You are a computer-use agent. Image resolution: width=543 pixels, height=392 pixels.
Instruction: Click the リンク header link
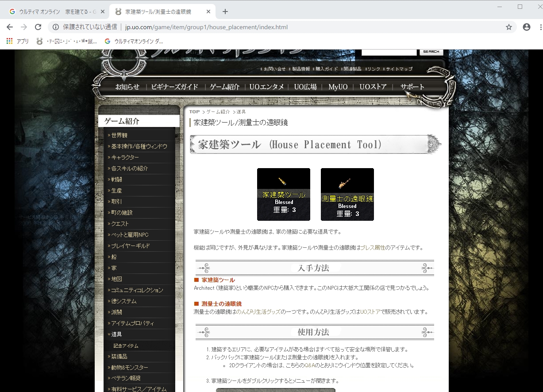[373, 69]
